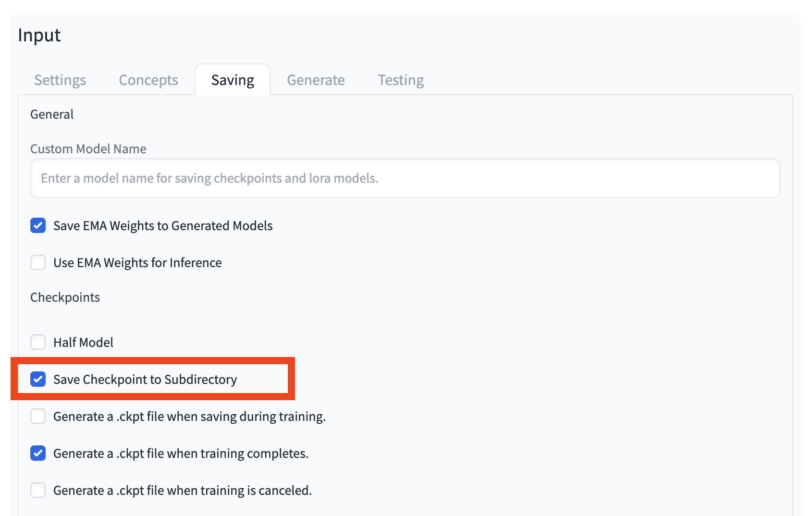This screenshot has width=812, height=516.
Task: Click the 'Half Model' label text
Action: point(83,343)
